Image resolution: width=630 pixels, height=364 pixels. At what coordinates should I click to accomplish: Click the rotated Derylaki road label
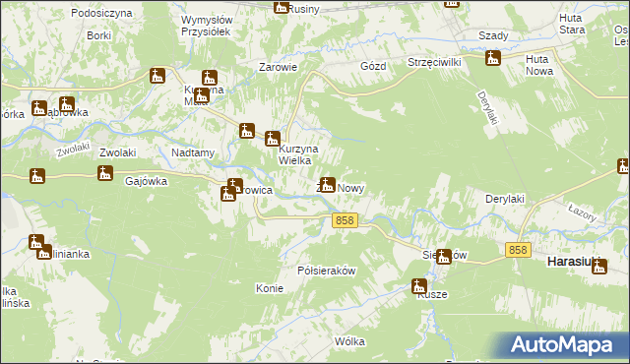pos(487,107)
